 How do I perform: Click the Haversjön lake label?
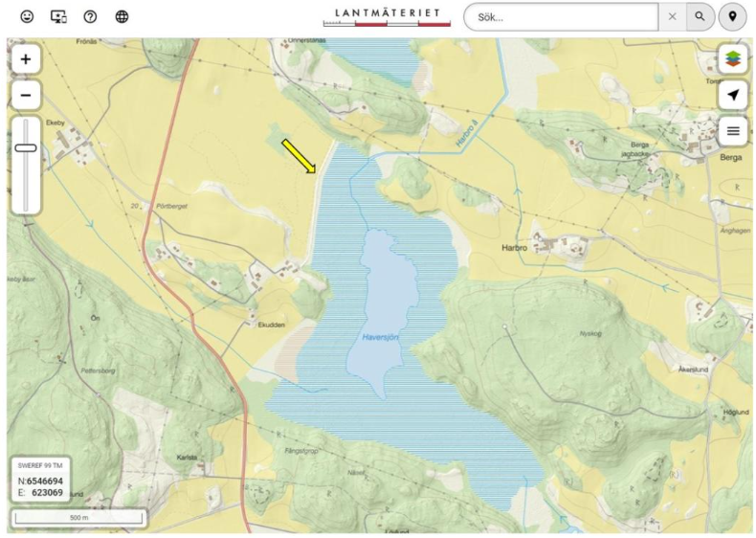click(x=380, y=337)
